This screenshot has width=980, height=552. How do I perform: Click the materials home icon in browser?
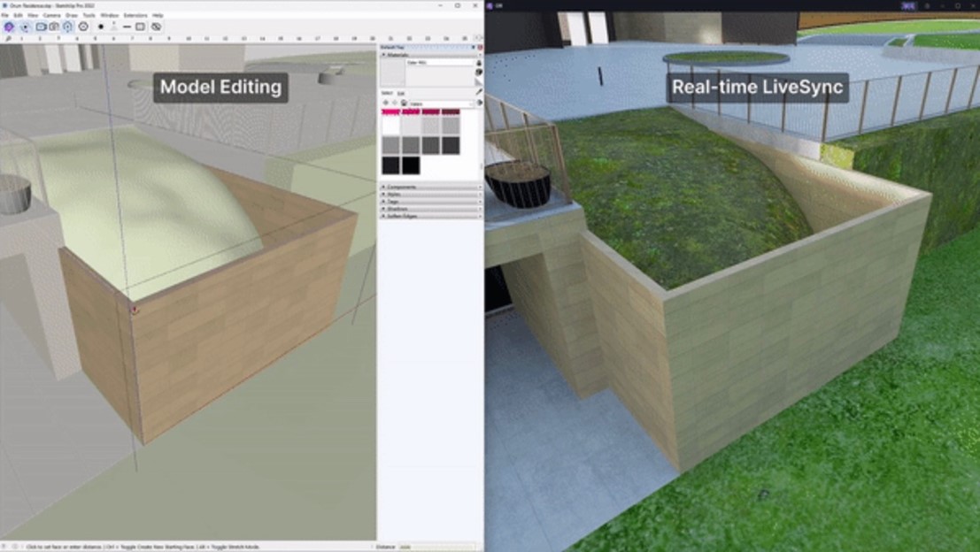coord(404,103)
